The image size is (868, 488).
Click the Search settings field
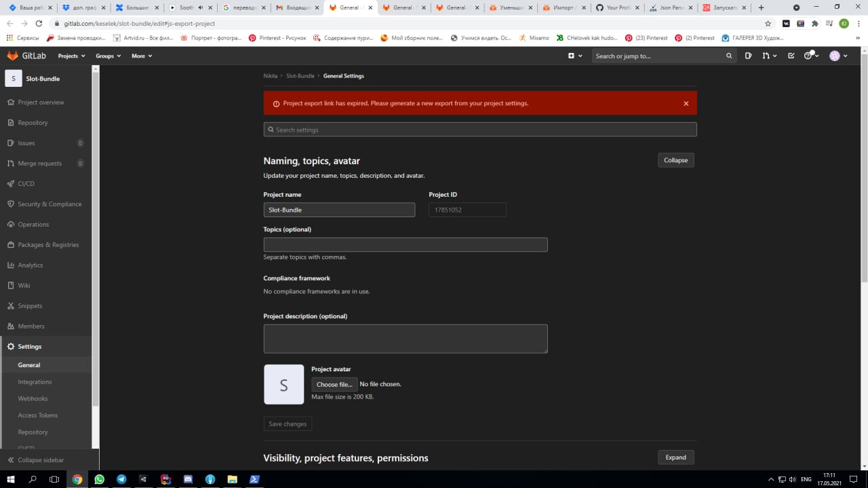(480, 130)
